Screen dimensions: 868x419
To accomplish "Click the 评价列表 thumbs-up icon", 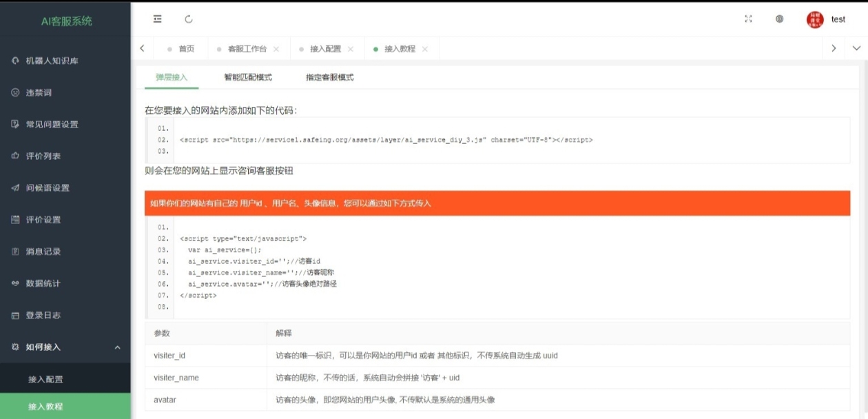I will tap(15, 156).
